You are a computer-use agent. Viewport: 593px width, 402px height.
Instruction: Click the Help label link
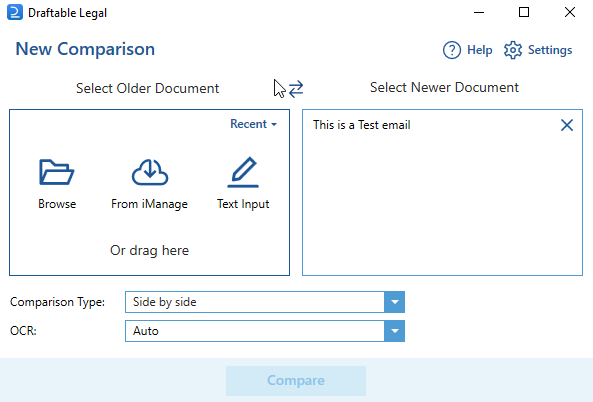(480, 50)
